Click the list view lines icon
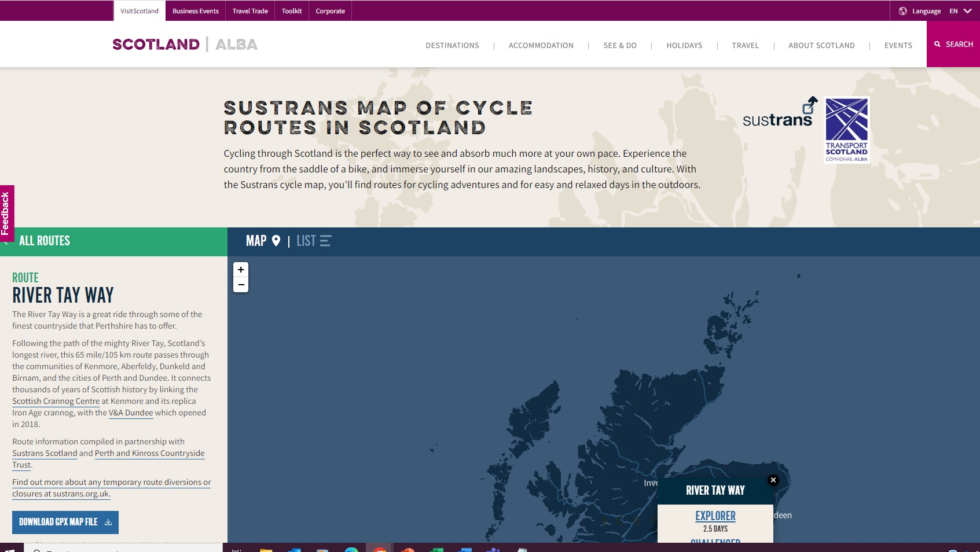 pos(325,241)
